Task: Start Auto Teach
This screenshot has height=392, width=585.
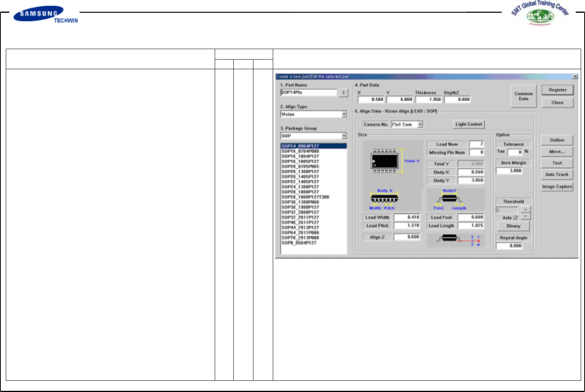Action: 557,175
